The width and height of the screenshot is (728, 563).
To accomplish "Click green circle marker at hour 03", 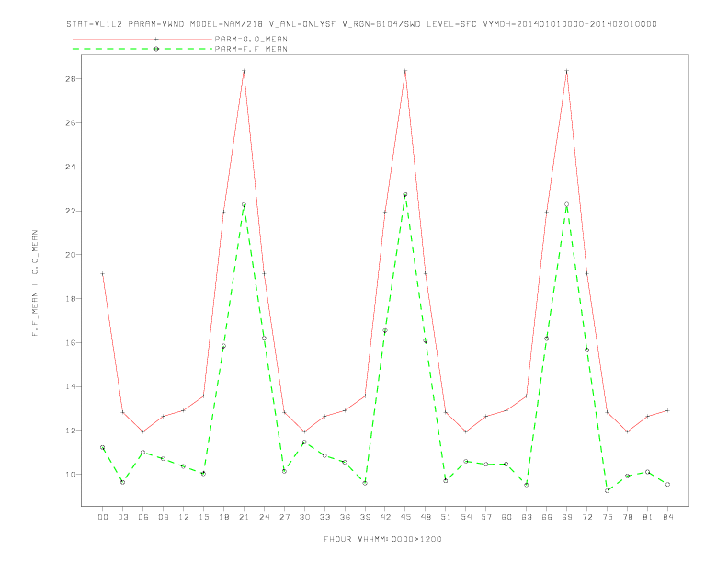I will [x=122, y=482].
